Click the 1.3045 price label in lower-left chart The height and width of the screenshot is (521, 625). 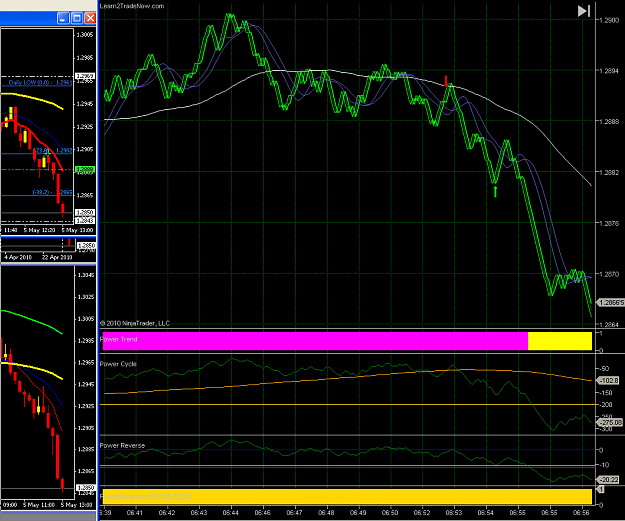86,275
